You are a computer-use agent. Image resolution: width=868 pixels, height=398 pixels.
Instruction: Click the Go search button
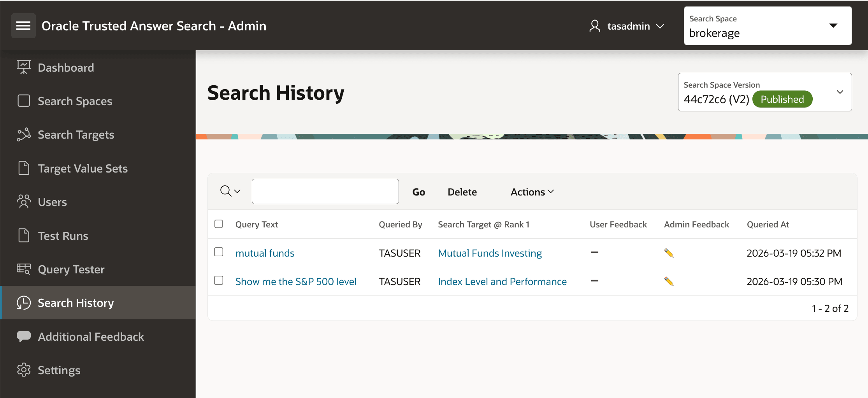click(x=418, y=192)
